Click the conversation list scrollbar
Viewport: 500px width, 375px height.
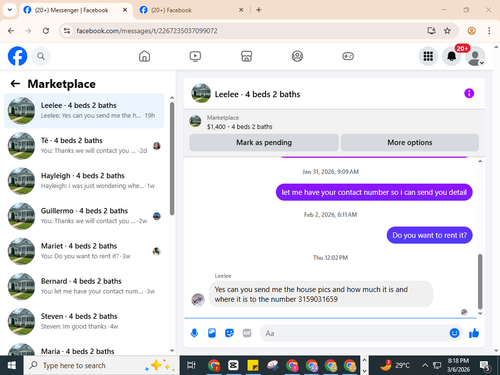click(172, 159)
